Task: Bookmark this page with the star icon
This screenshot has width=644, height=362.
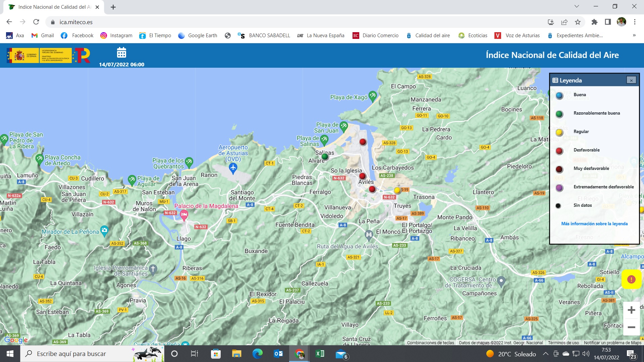Action: point(578,22)
